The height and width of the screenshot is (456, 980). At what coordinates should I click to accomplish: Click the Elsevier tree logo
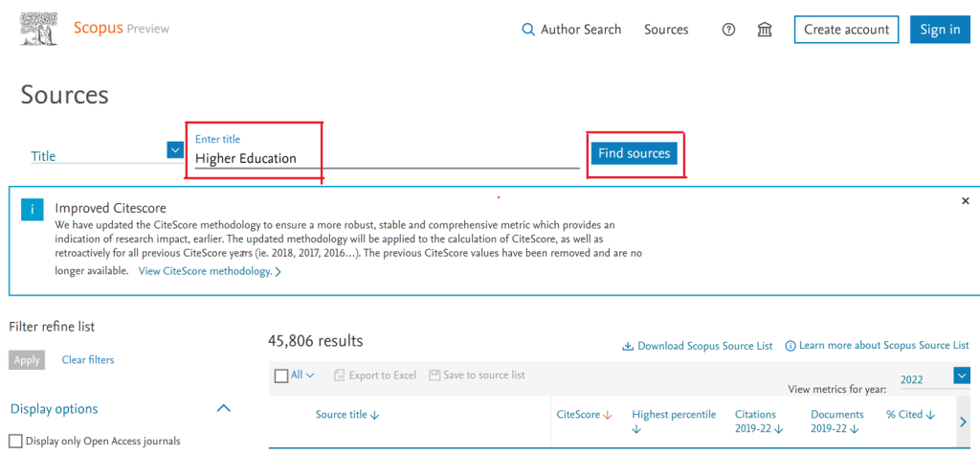coord(40,29)
